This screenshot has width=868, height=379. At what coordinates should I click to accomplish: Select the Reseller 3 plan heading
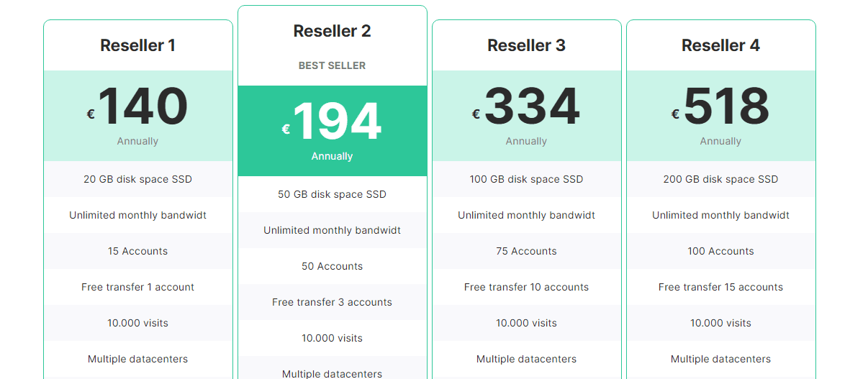coord(526,45)
